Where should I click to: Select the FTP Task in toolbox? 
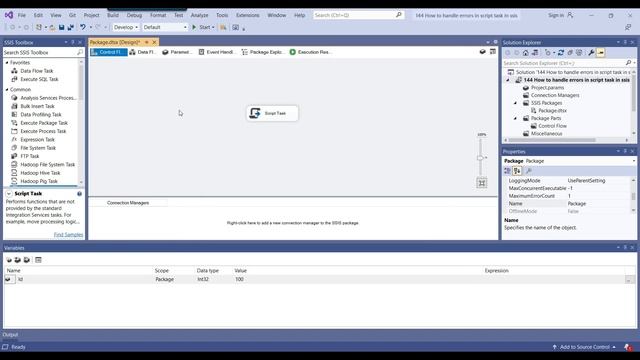tap(30, 156)
